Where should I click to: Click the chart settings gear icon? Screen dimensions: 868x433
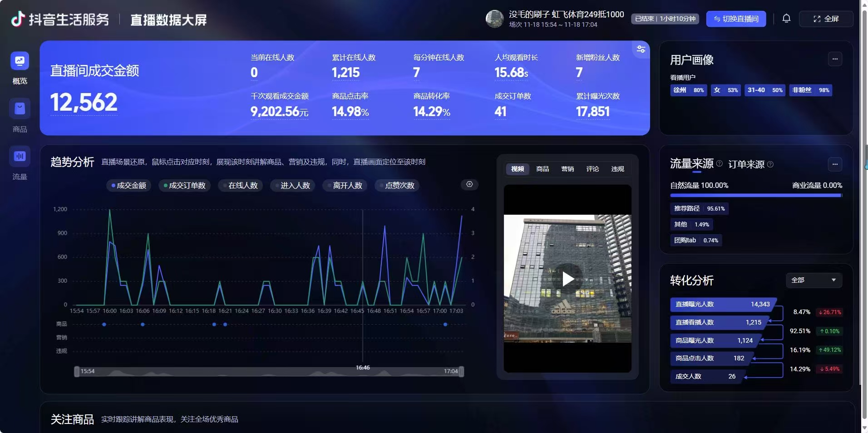469,184
